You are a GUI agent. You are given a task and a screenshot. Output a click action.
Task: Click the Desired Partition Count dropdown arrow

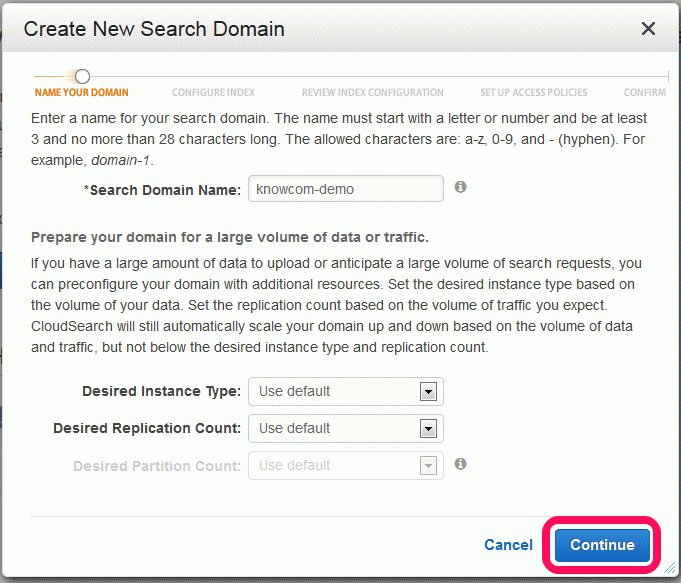pyautogui.click(x=428, y=466)
